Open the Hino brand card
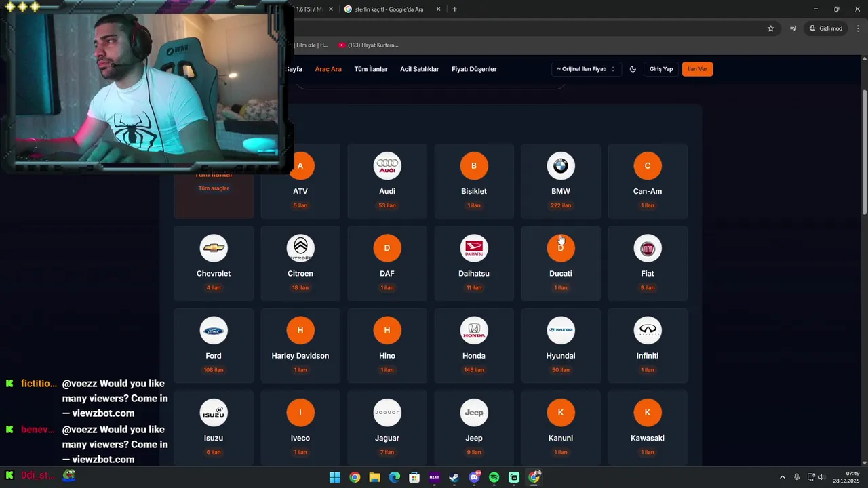Image resolution: width=868 pixels, height=488 pixels. point(387,345)
